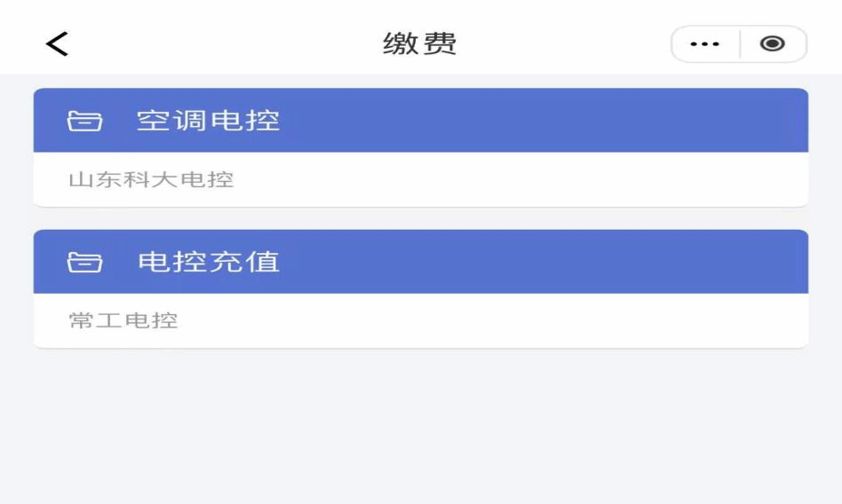Click the 缴费 page title
The image size is (842, 504).
coord(420,43)
